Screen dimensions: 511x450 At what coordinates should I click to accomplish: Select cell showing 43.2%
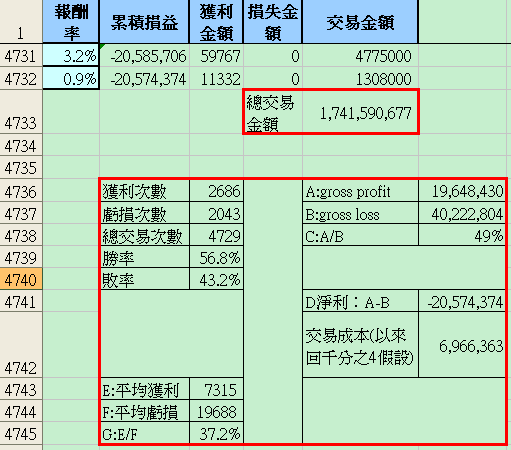pyautogui.click(x=216, y=279)
